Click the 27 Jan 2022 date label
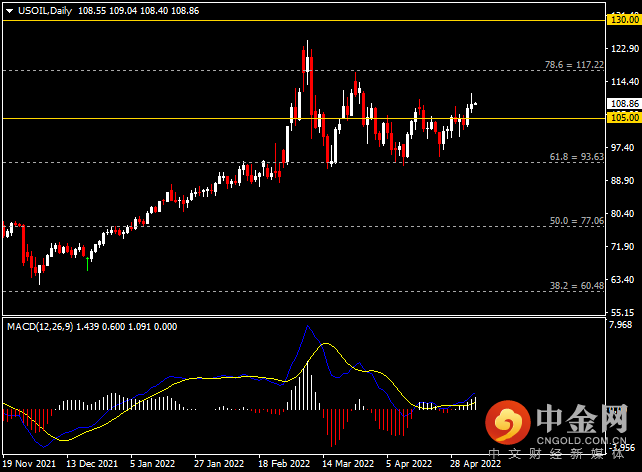The image size is (642, 472). coord(219,464)
